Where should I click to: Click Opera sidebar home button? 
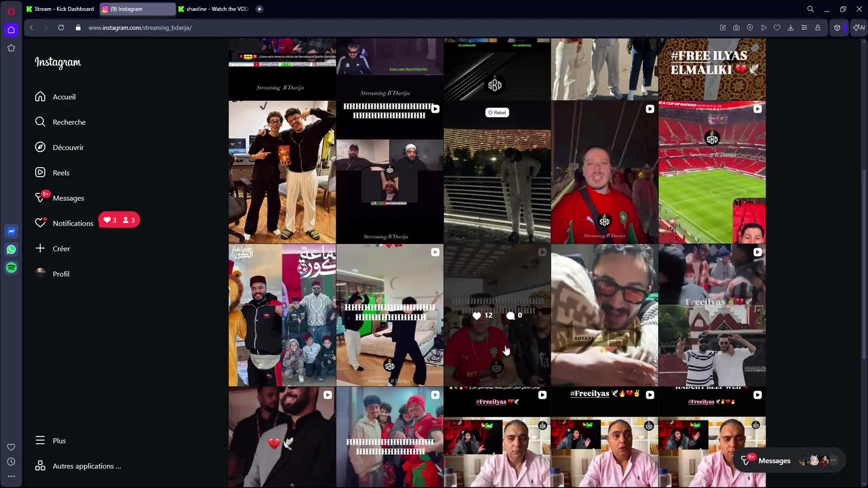(11, 29)
